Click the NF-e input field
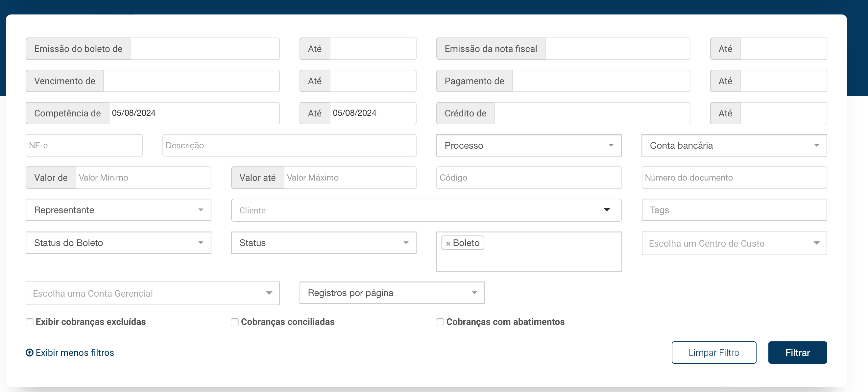This screenshot has width=868, height=392. click(x=84, y=145)
